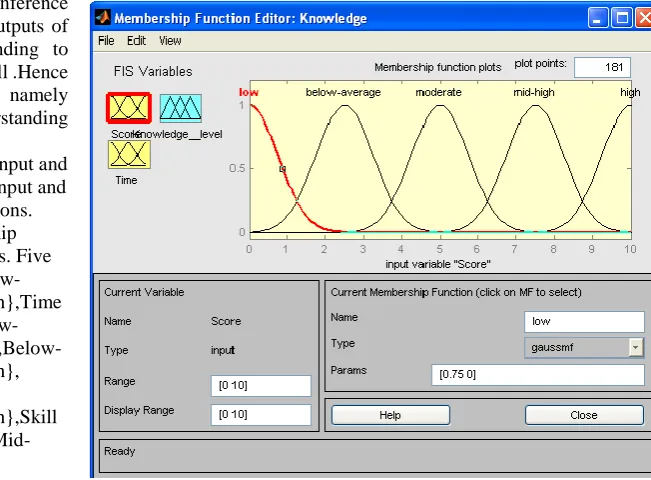Open the membership function Type dropdown

pos(636,347)
